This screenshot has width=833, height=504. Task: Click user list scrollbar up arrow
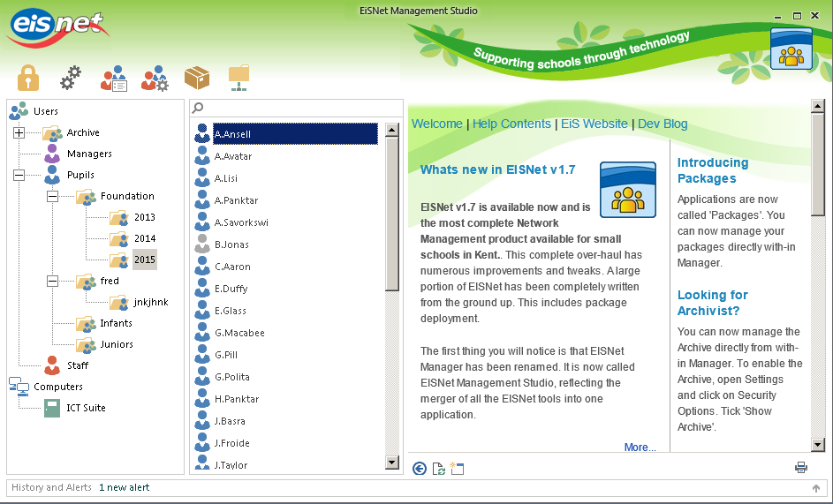[392, 130]
